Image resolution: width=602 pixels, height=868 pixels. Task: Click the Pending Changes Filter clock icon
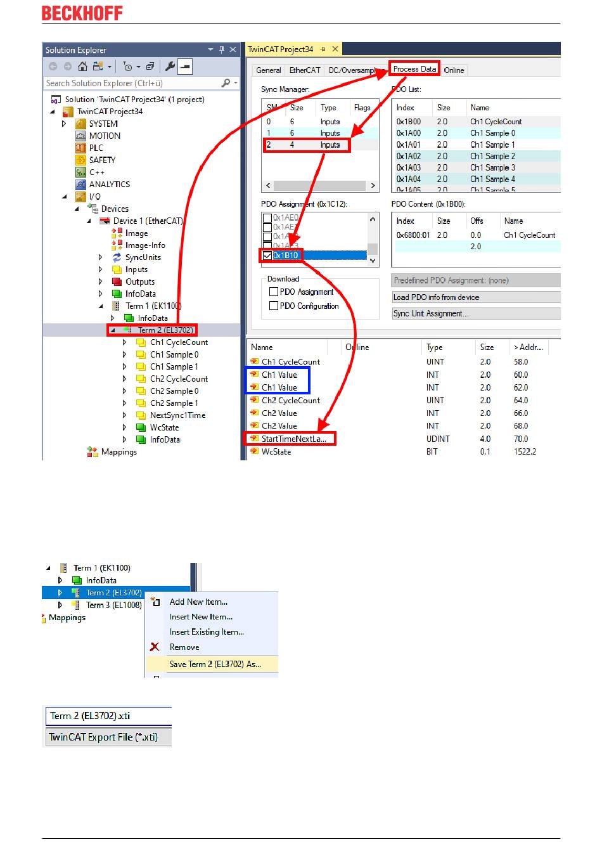128,67
